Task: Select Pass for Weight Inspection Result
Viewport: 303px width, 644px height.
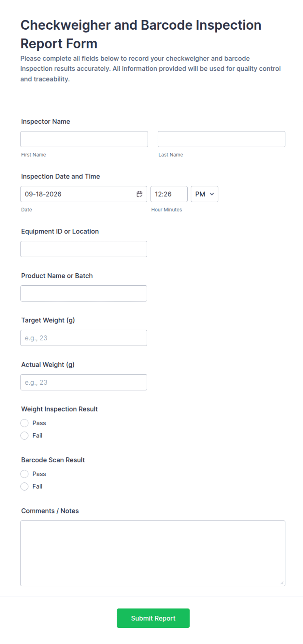Action: tap(24, 423)
